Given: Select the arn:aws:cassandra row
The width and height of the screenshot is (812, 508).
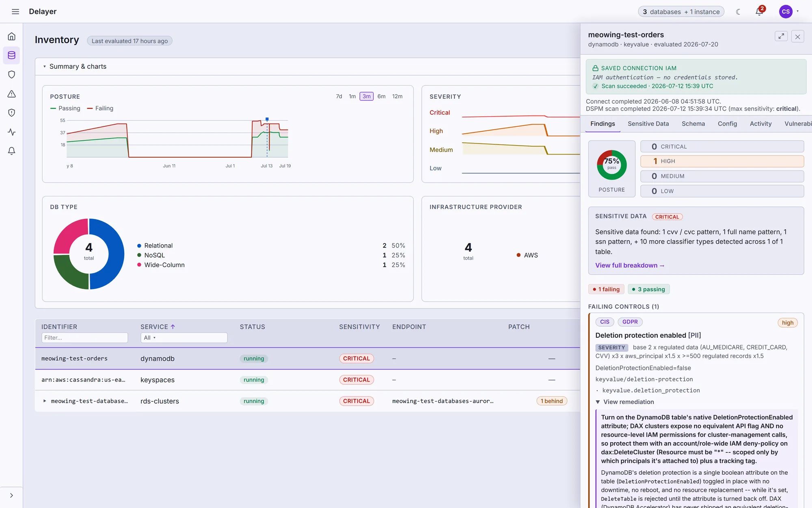Looking at the screenshot, I should click(307, 380).
